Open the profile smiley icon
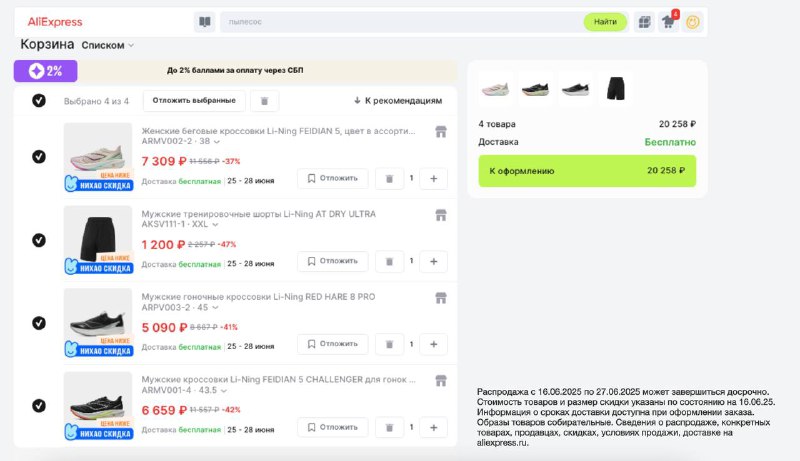This screenshot has width=800, height=461. pyautogui.click(x=693, y=22)
